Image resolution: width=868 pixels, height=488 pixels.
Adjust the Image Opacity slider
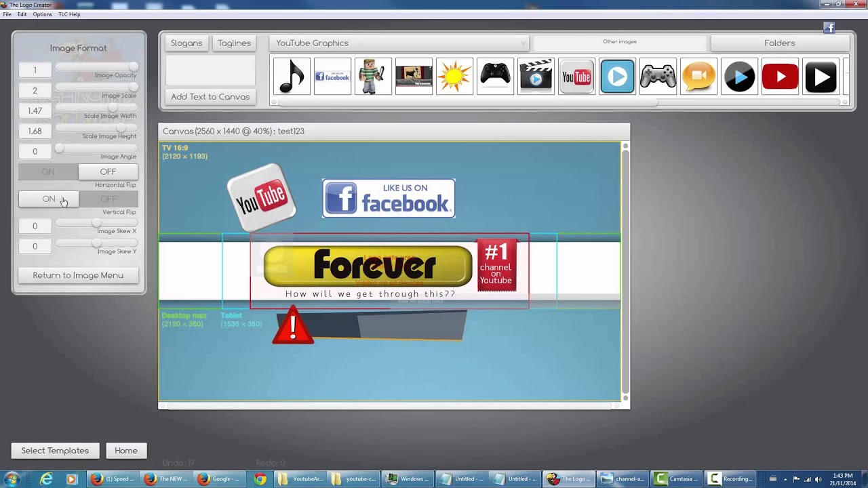click(96, 66)
